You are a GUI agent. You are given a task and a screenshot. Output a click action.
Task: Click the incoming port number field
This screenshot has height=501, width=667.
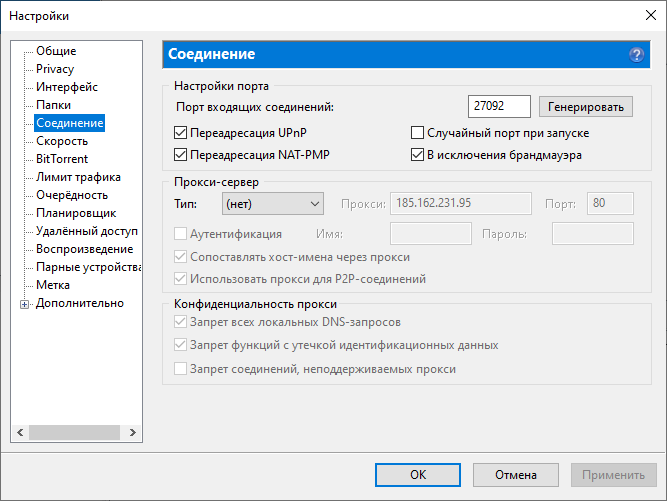[499, 107]
